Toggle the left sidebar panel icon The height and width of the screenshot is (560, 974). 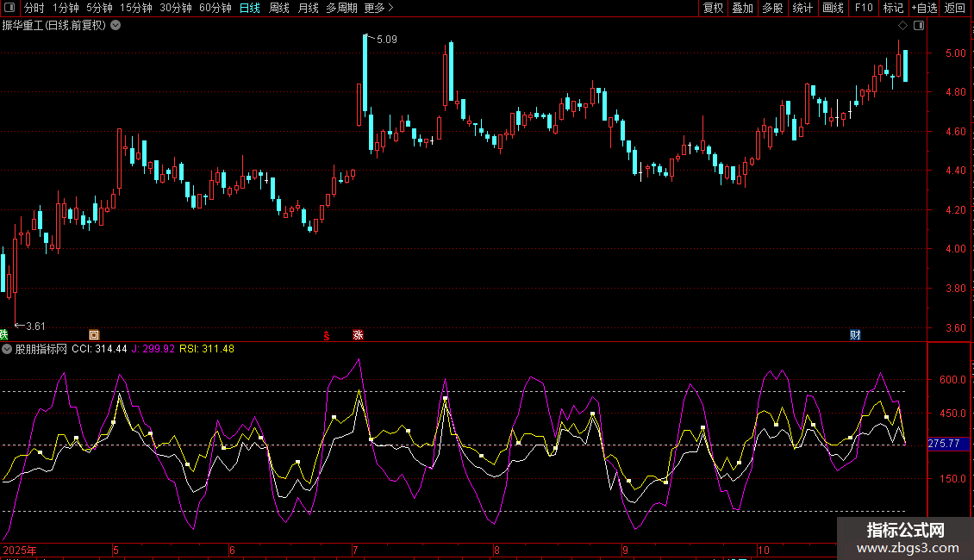coord(8,8)
